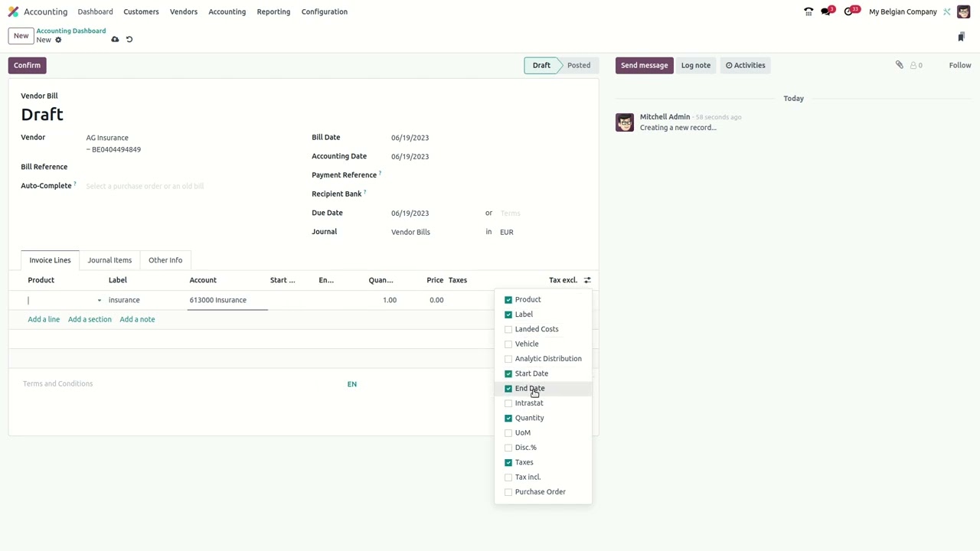Open Mitchell Admin user avatar menu
This screenshot has height=551, width=980.
963,11
